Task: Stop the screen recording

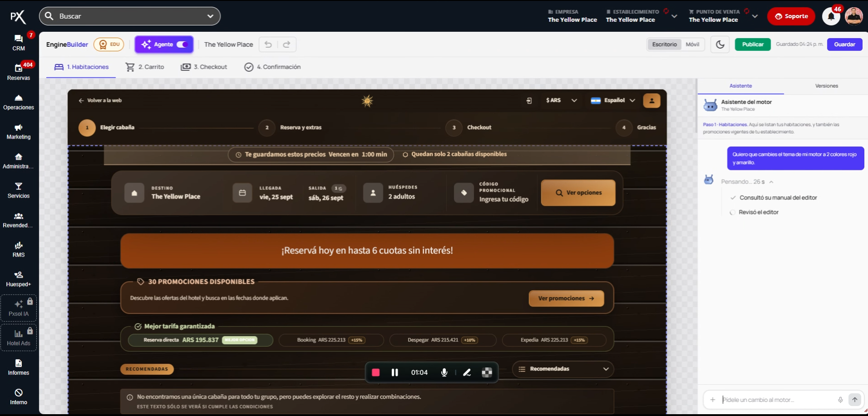Action: pos(375,372)
